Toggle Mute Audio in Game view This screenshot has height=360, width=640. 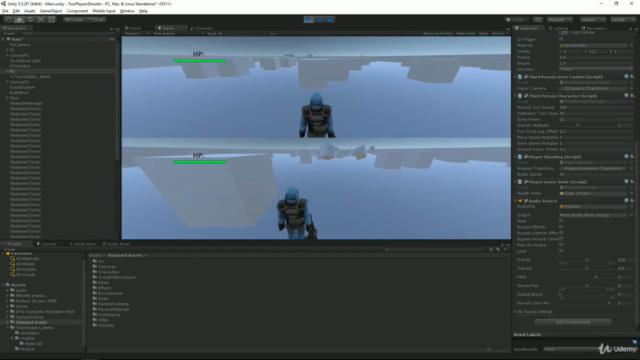pos(466,33)
